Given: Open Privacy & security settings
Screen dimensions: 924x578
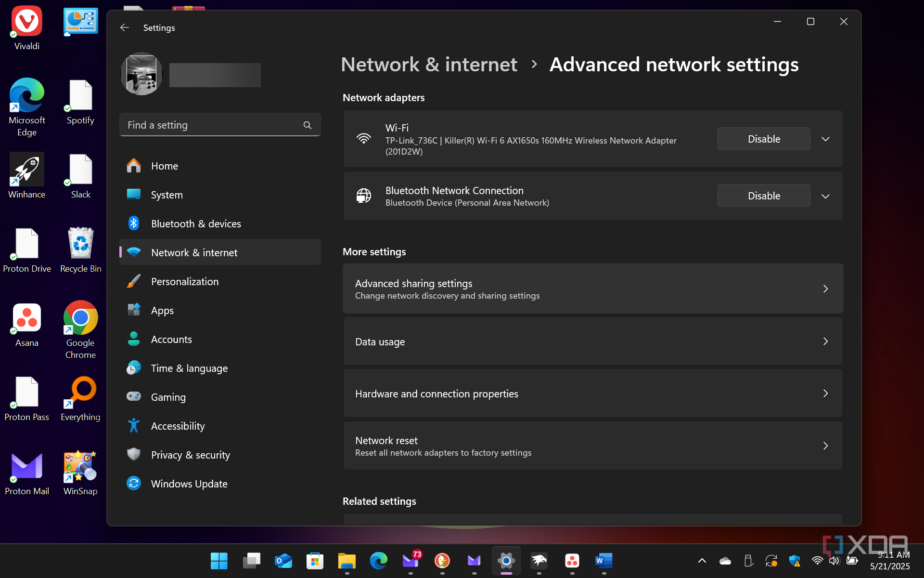Looking at the screenshot, I should click(220, 455).
